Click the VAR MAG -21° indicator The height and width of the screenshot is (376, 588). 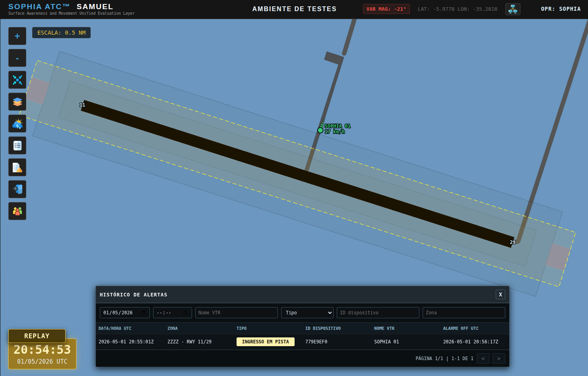tap(386, 9)
